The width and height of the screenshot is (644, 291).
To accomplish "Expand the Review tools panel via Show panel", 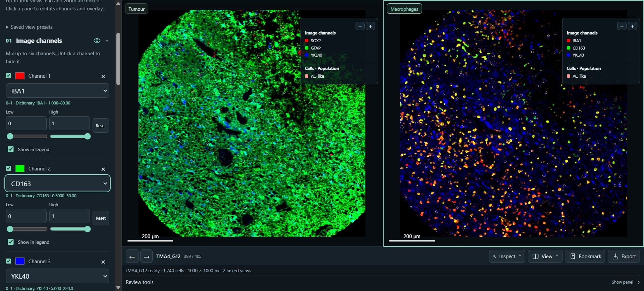I will pos(626,282).
